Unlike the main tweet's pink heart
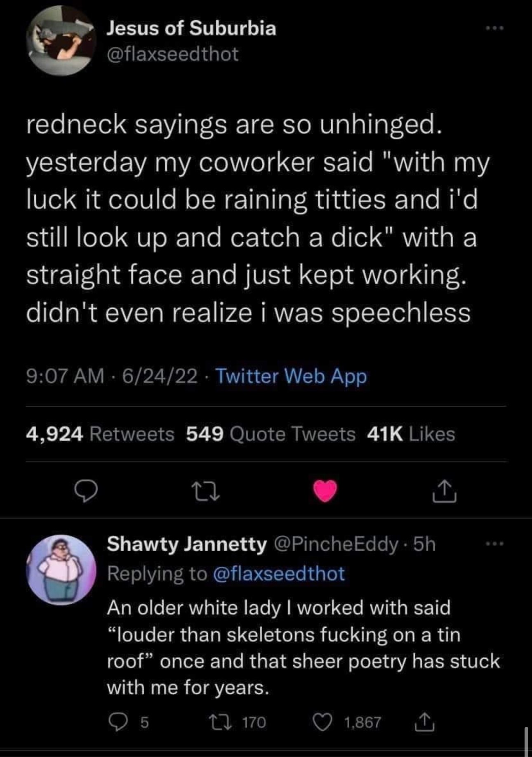The image size is (532, 757). tap(325, 491)
